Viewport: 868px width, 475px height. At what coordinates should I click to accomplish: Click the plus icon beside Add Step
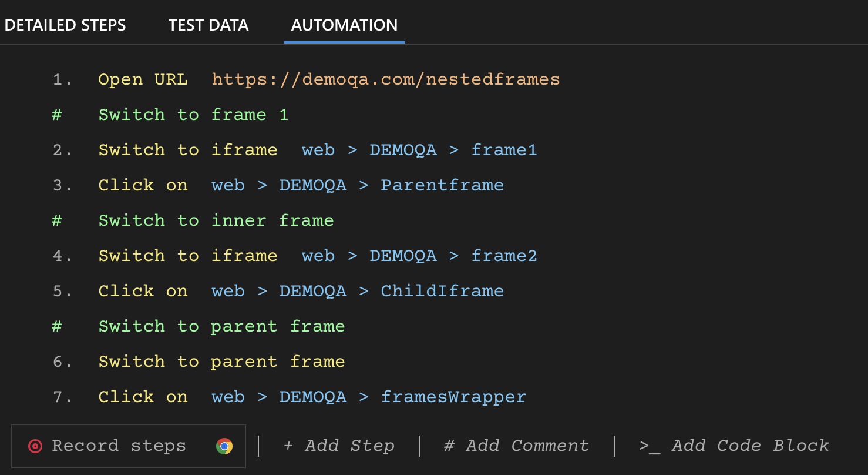click(288, 446)
